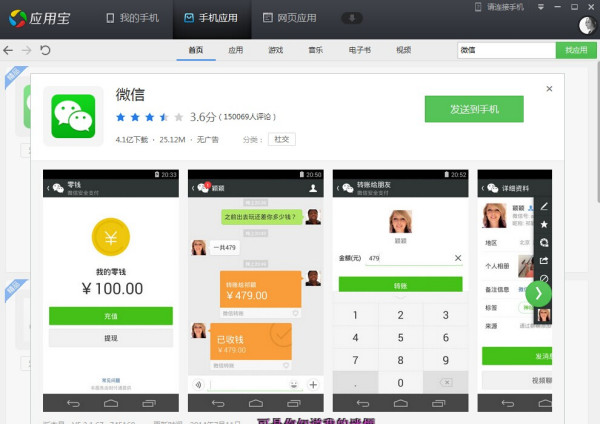Close the 微信 detail popup
Image resolution: width=600 pixels, height=424 pixels.
click(x=549, y=89)
